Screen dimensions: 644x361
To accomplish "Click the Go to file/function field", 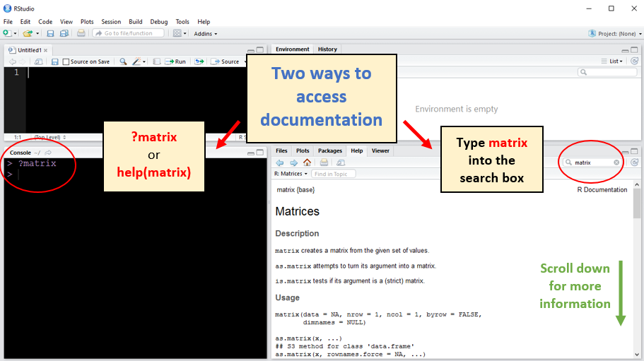I will tap(128, 33).
